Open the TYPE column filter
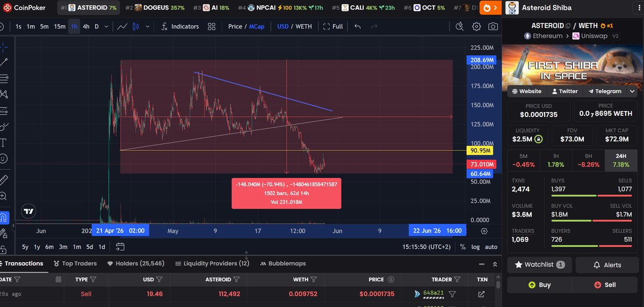This screenshot has height=307, width=644. [x=93, y=280]
